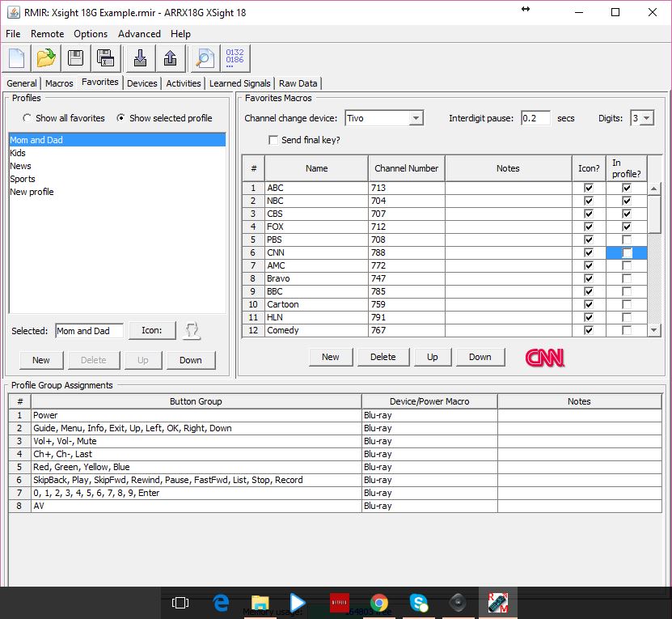Screen dimensions: 672x619
Task: Click the Save As toolbar icon
Action: [x=105, y=58]
